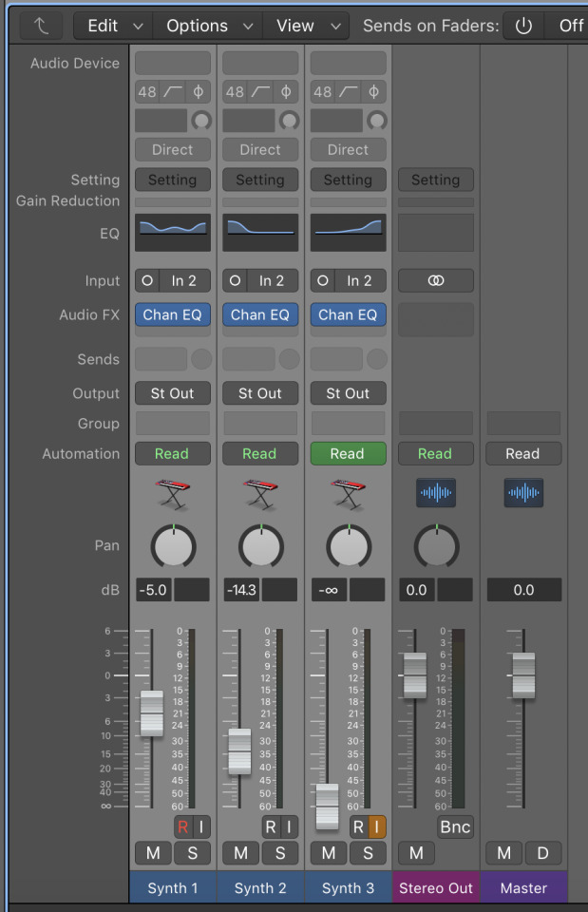Toggle high-pass filter on Synth 2
The height and width of the screenshot is (912, 588).
click(260, 91)
